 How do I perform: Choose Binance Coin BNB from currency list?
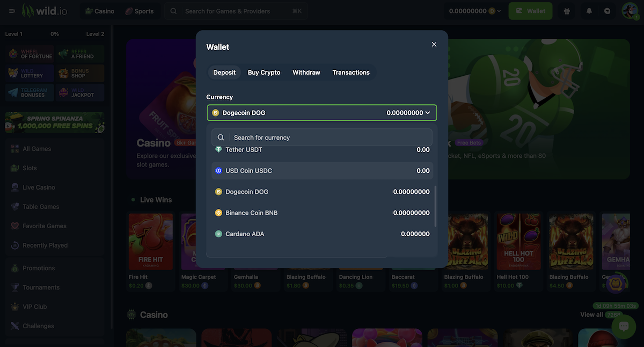321,213
